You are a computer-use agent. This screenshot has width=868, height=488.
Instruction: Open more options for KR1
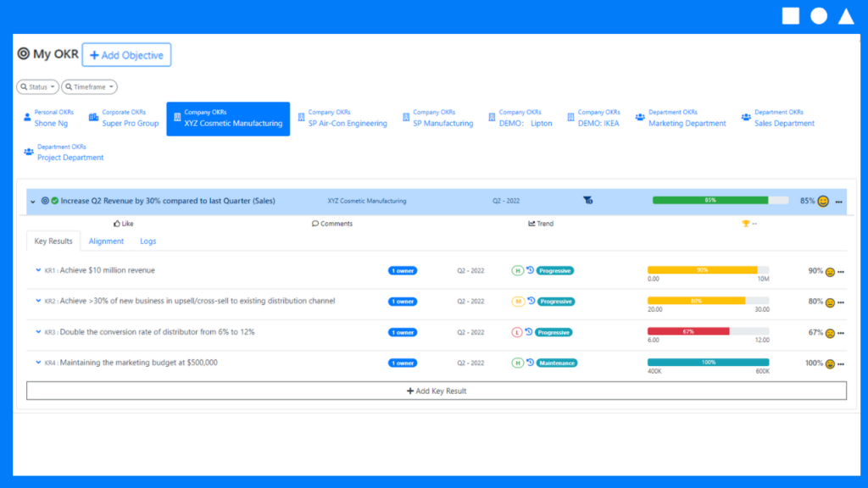(x=841, y=272)
